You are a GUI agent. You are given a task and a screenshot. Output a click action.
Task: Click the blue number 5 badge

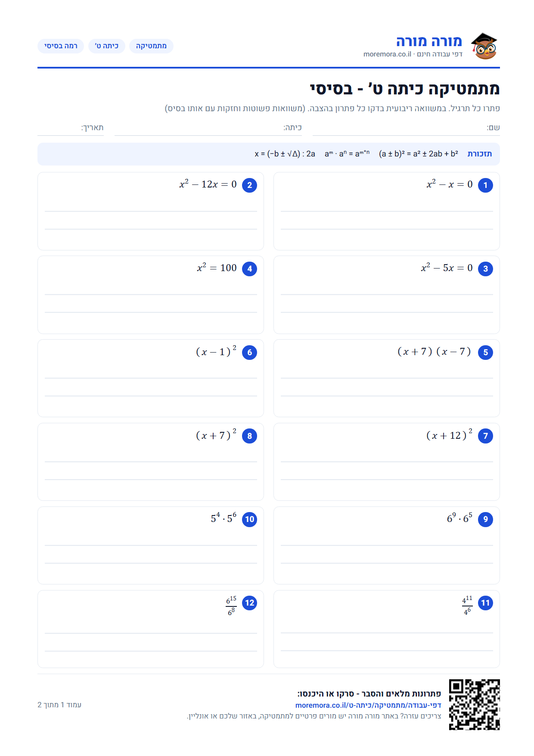coord(485,353)
